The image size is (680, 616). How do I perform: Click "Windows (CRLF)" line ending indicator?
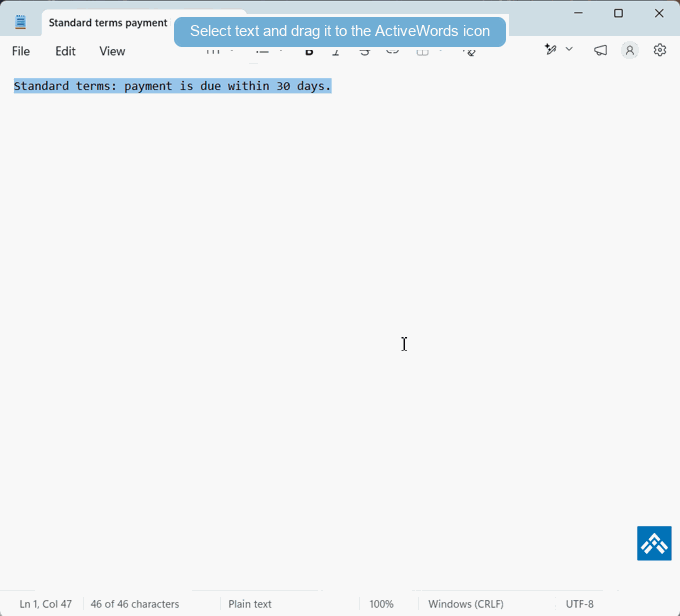coord(466,604)
